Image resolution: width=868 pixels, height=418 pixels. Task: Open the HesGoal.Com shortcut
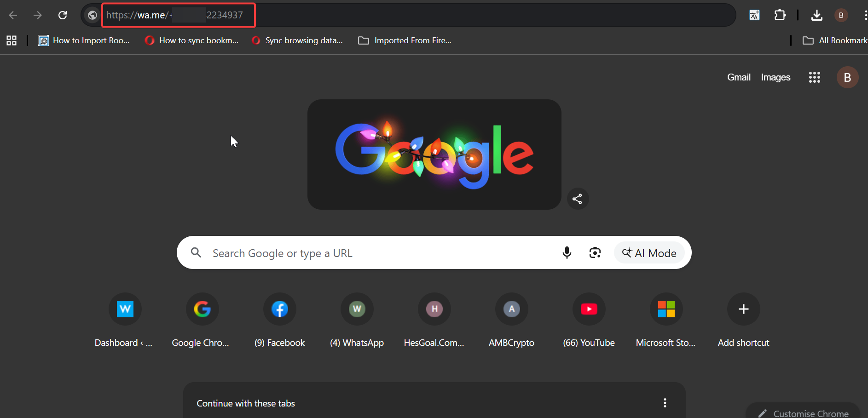434,321
